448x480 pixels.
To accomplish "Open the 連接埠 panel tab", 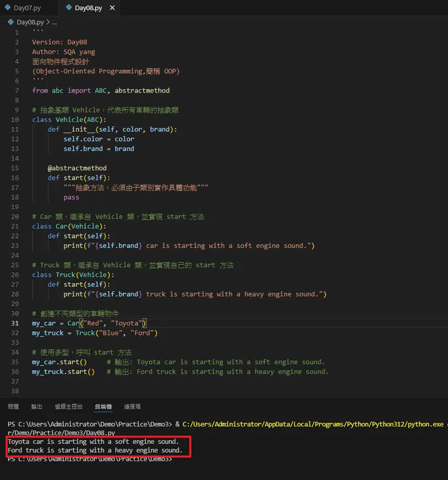I will pos(133,407).
